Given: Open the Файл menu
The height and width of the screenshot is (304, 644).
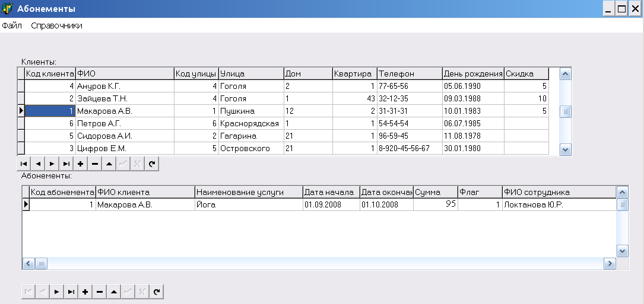Looking at the screenshot, I should tap(12, 25).
